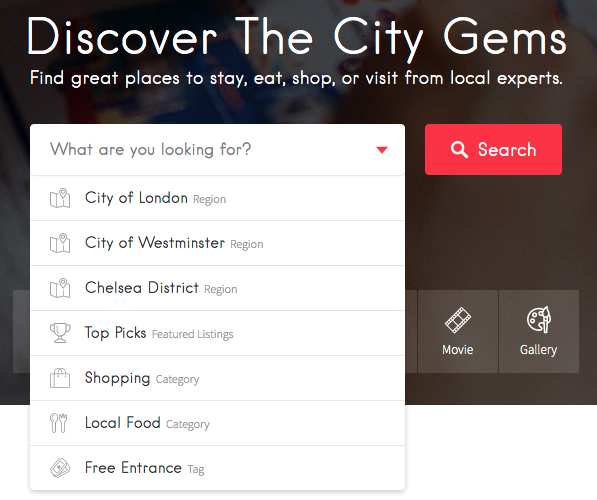Click the paint palette Gallery icon

click(x=539, y=319)
